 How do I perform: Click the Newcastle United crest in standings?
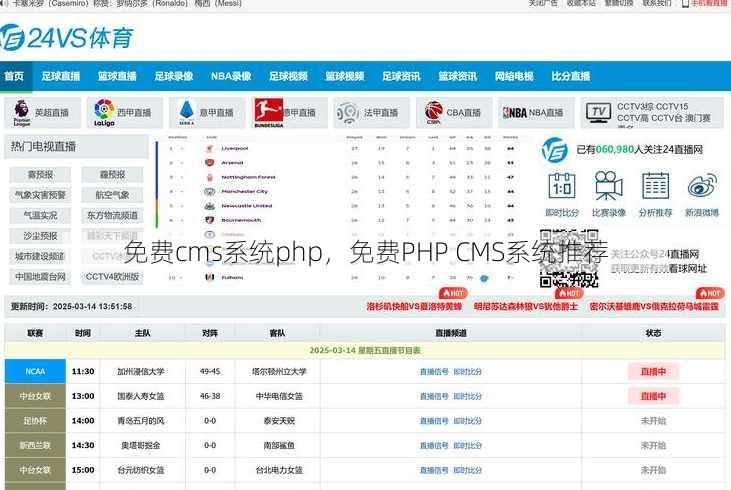pos(209,206)
